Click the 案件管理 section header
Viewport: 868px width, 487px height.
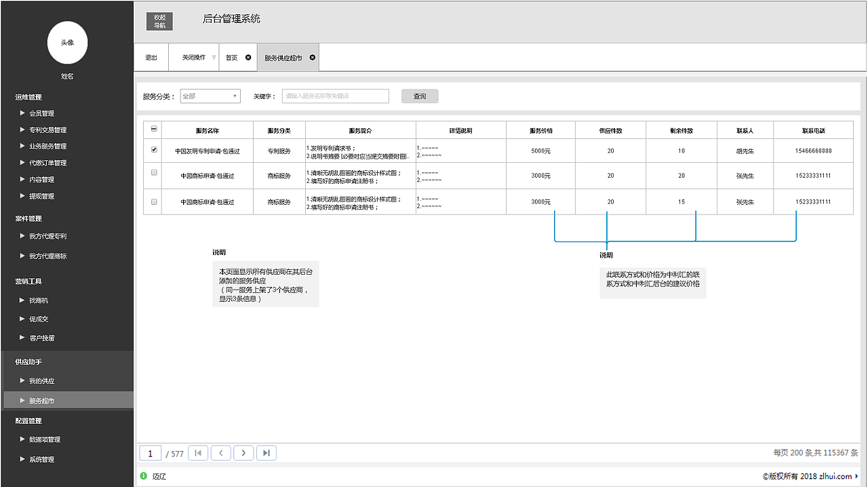[x=28, y=218]
